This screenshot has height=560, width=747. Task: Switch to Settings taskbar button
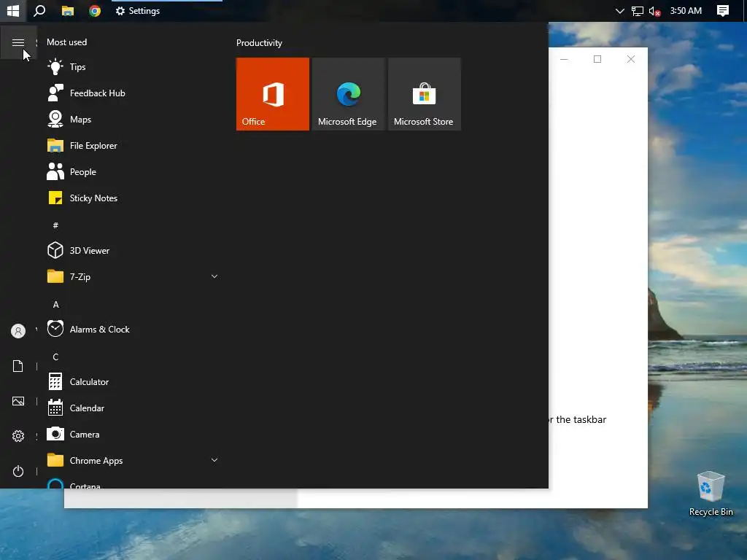tap(167, 10)
